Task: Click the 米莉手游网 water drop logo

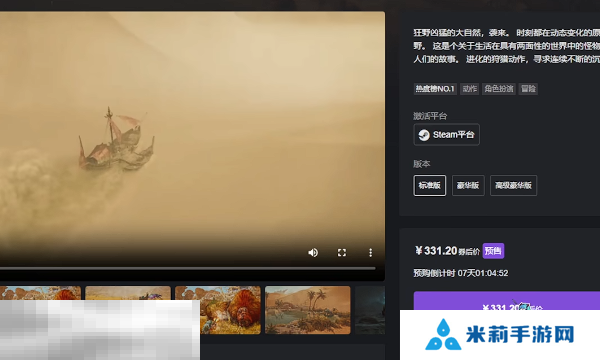Action: pyautogui.click(x=443, y=334)
